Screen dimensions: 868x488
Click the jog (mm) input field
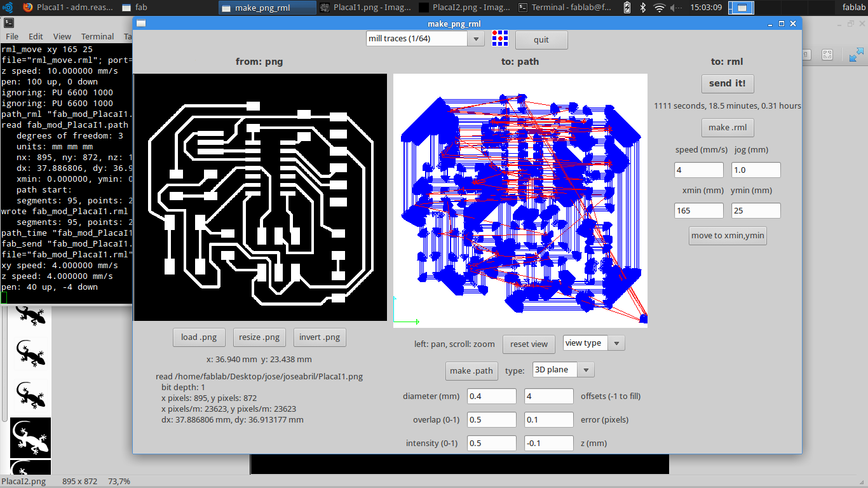(x=756, y=170)
